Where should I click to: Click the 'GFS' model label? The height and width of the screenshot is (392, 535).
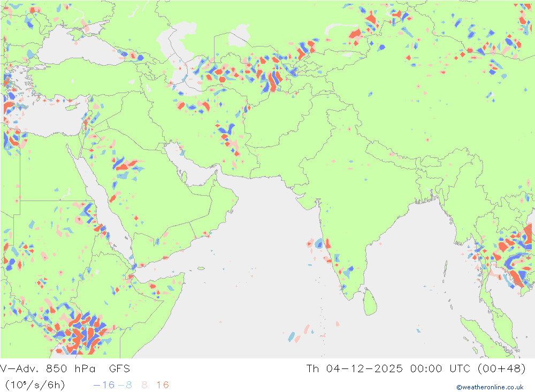pyautogui.click(x=119, y=368)
